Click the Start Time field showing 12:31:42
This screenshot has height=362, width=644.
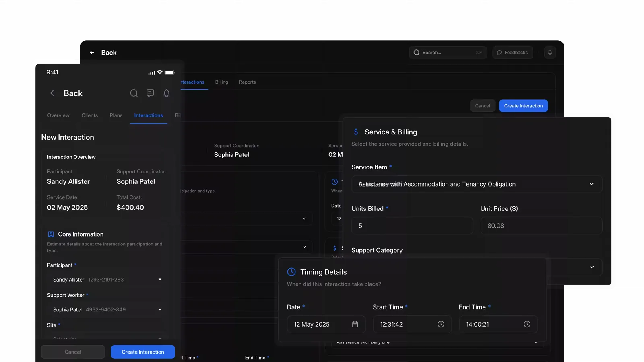point(413,324)
